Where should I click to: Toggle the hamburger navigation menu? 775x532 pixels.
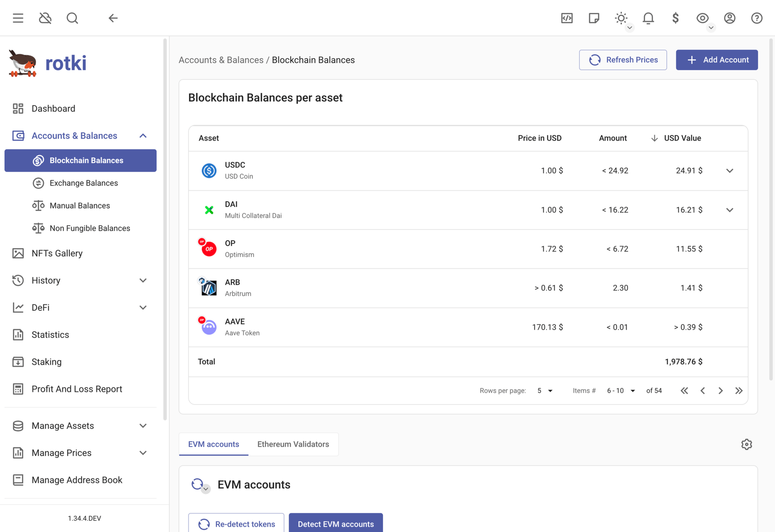click(18, 18)
